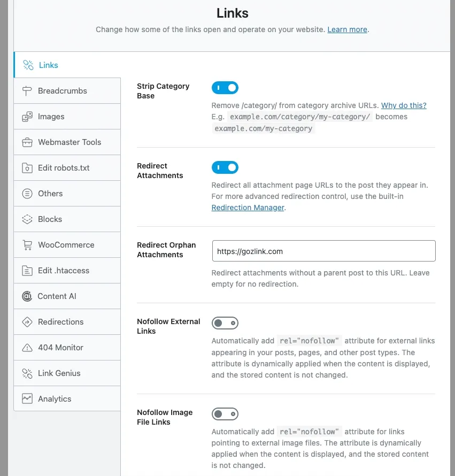Viewport: 455px width, 476px height.
Task: Switch to the Edit .htaccess tab
Action: click(x=67, y=271)
